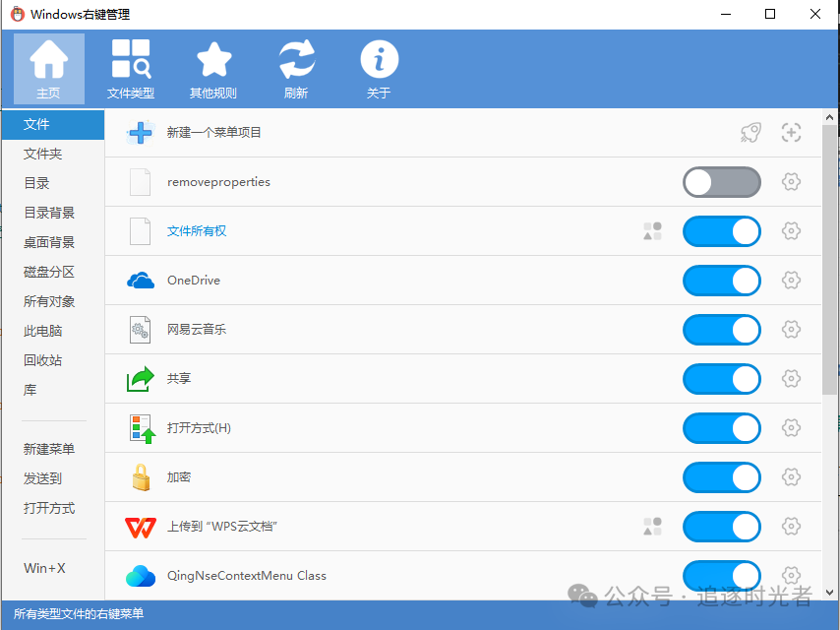Maximize the Windows右键管理 window
This screenshot has height=630, width=840.
click(x=770, y=14)
